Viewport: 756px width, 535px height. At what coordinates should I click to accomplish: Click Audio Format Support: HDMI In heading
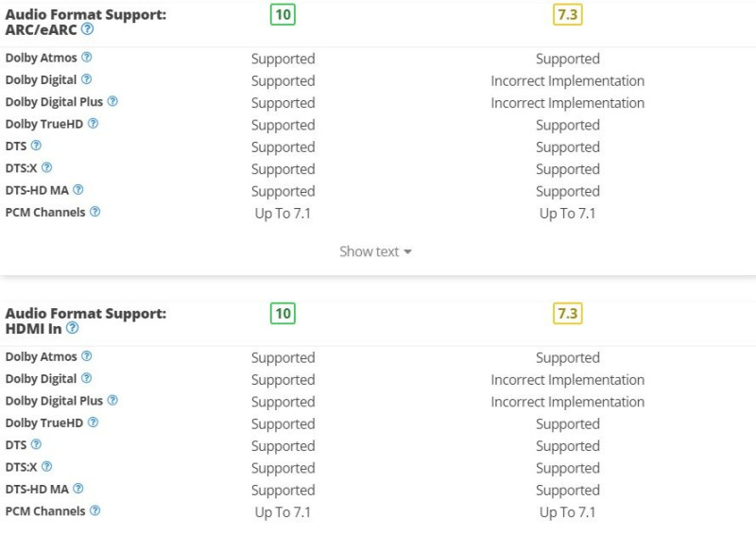[x=85, y=320]
